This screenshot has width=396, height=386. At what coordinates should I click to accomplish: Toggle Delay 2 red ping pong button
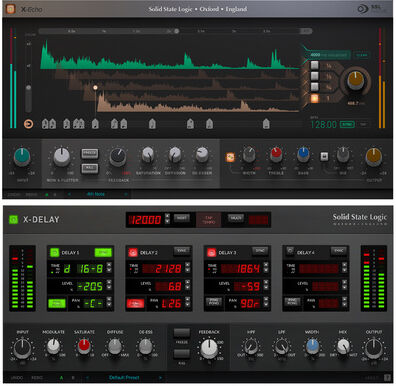135,304
